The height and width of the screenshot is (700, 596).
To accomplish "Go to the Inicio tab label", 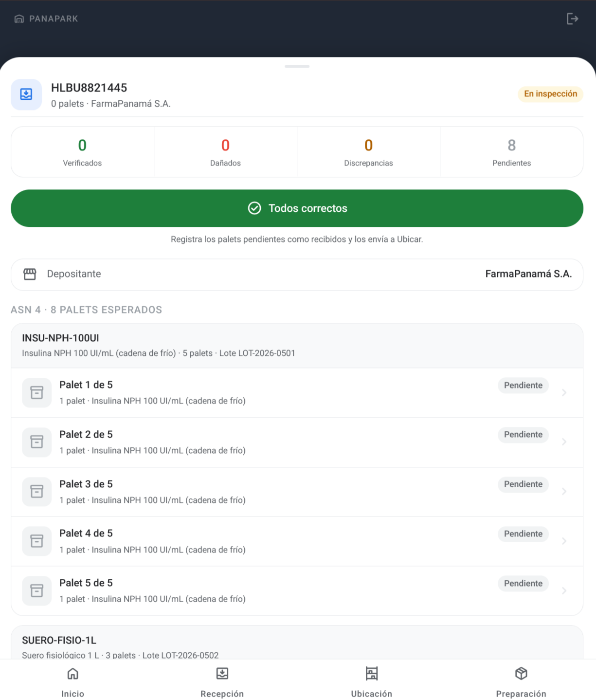I will [x=72, y=694].
